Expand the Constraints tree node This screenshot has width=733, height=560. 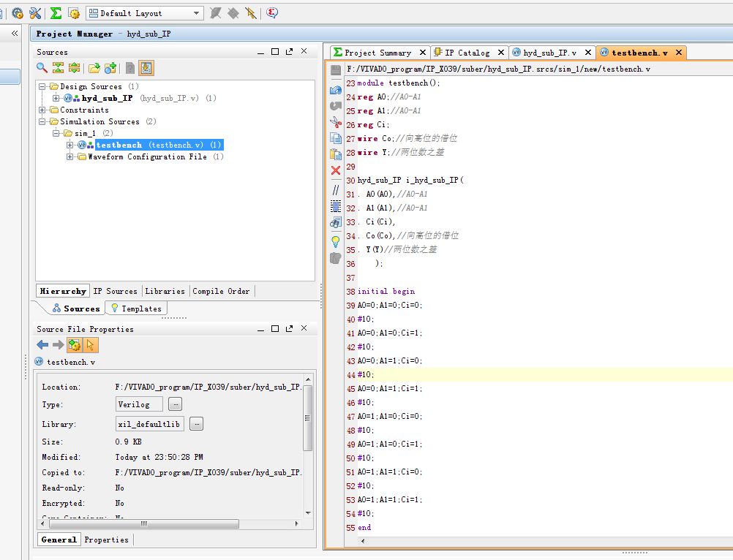[x=43, y=110]
